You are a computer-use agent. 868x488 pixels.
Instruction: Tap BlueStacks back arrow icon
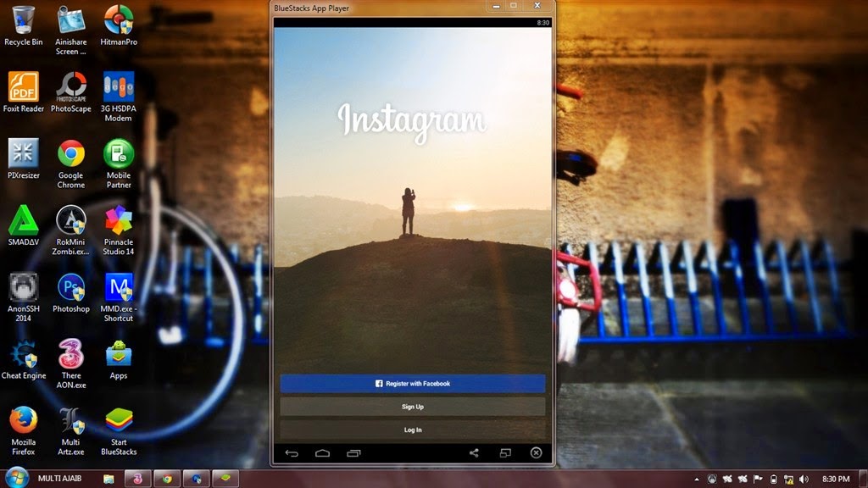pos(292,453)
